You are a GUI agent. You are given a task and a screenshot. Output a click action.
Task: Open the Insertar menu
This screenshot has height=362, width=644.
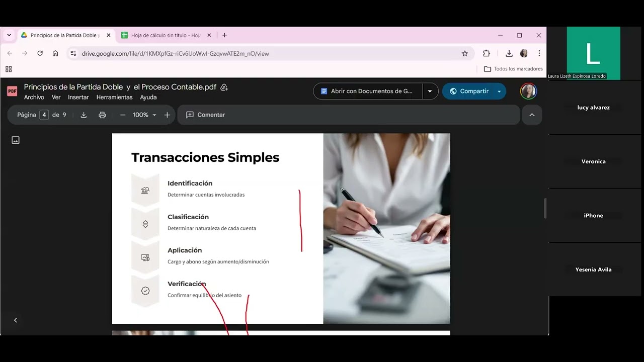point(78,97)
